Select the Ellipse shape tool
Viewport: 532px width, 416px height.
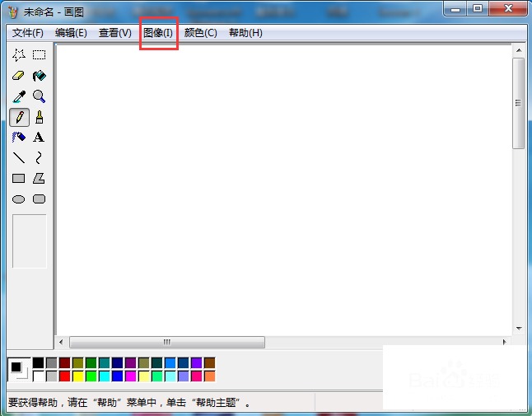click(x=19, y=199)
